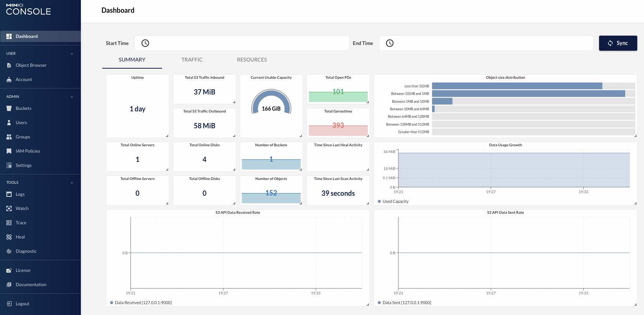Open the End Time clock picker

click(390, 43)
